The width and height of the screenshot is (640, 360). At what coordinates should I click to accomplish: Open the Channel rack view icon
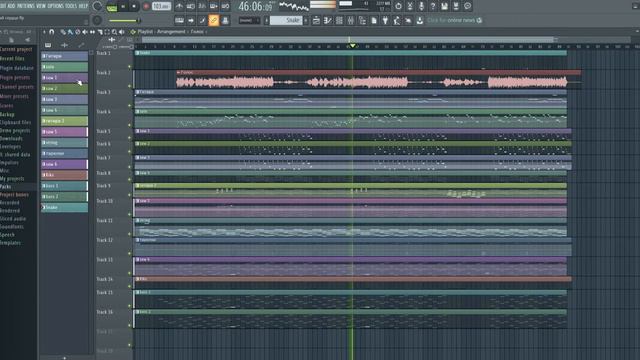point(339,20)
